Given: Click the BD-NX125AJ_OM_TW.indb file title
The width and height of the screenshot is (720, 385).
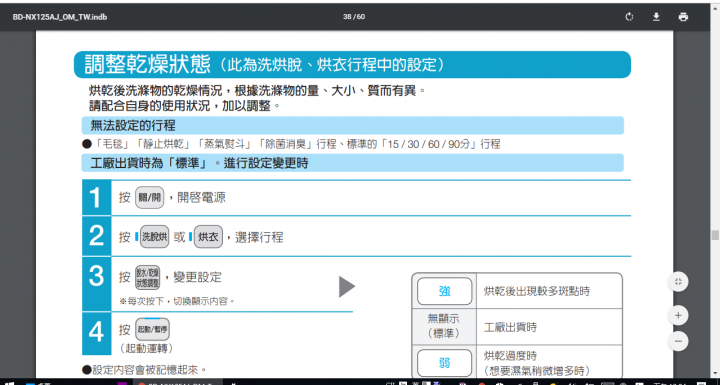Looking at the screenshot, I should tap(60, 17).
